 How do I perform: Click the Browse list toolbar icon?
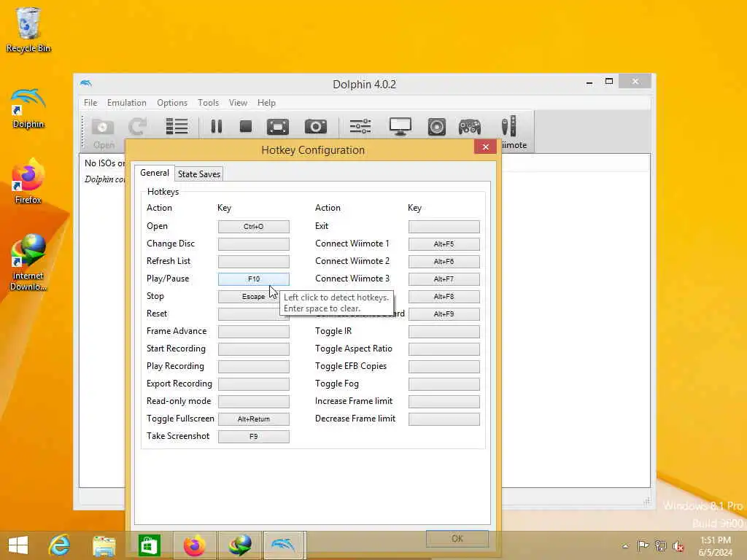point(177,127)
